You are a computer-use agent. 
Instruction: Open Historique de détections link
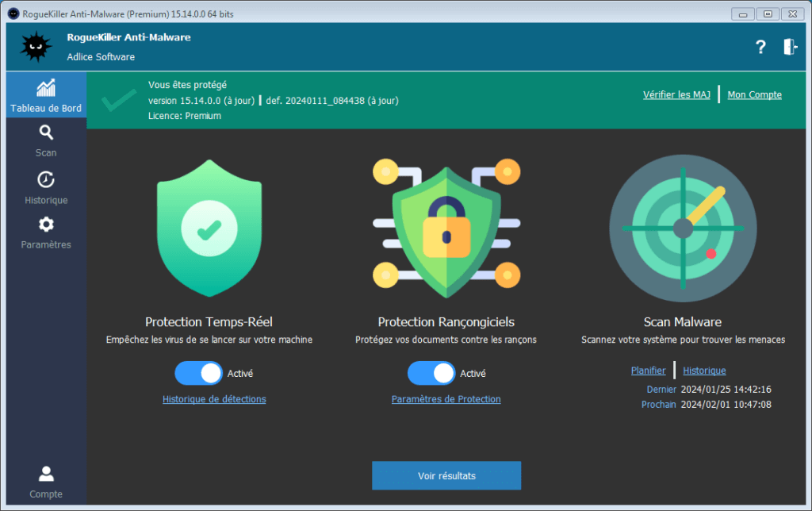pos(214,399)
